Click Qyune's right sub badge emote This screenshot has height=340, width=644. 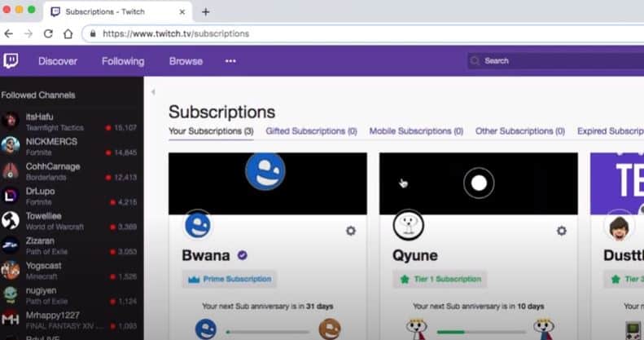pos(543,329)
